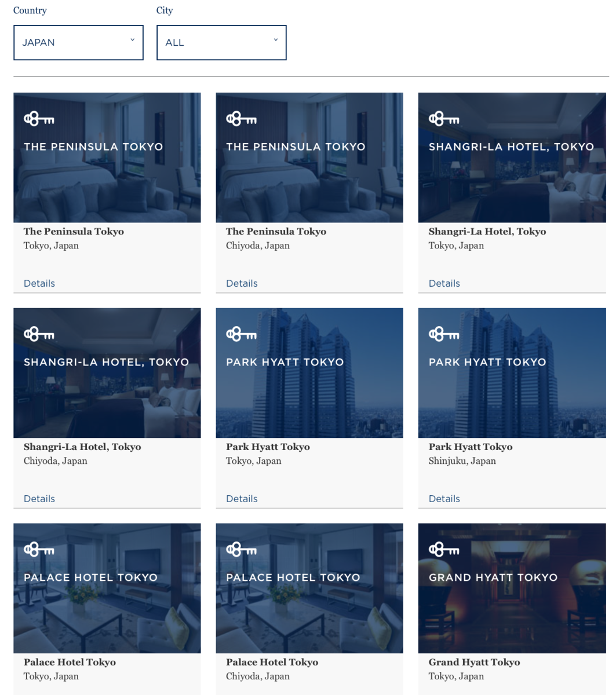Click the key icon on the Shangri-La card listed in Tokyo, Japan
Image resolution: width=616 pixels, height=695 pixels.
coord(444,119)
